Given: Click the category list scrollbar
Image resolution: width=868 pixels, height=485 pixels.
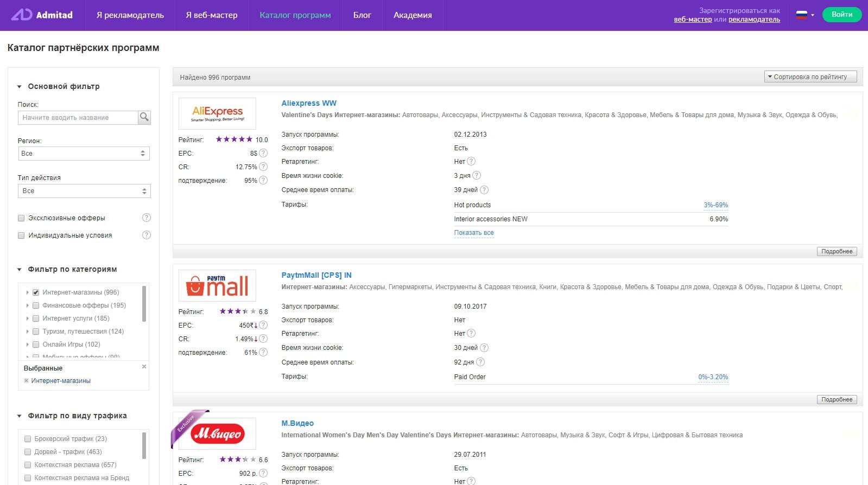Looking at the screenshot, I should click(144, 304).
